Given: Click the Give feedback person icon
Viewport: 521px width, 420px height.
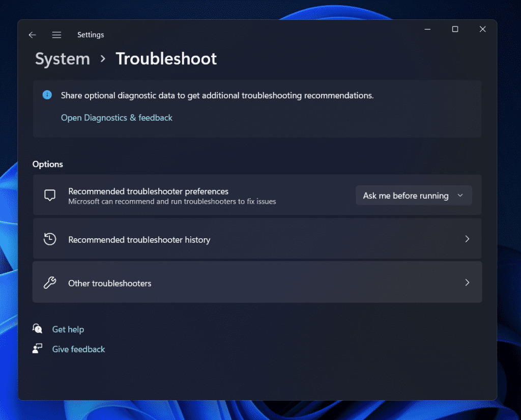Looking at the screenshot, I should tap(38, 349).
